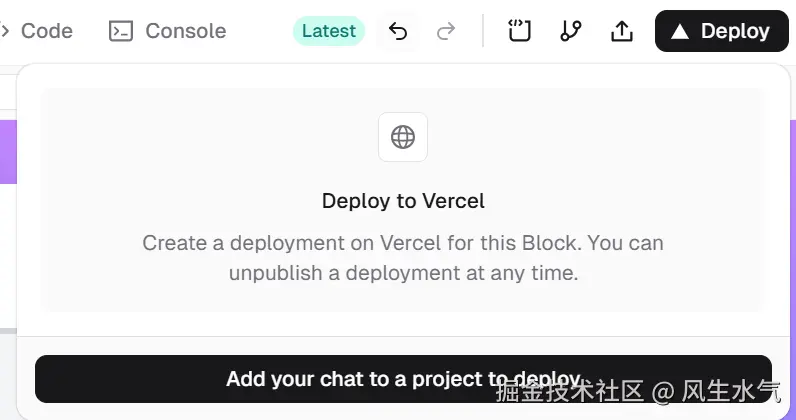Click the Deploy to Vercel heading
The image size is (796, 420).
tap(403, 201)
